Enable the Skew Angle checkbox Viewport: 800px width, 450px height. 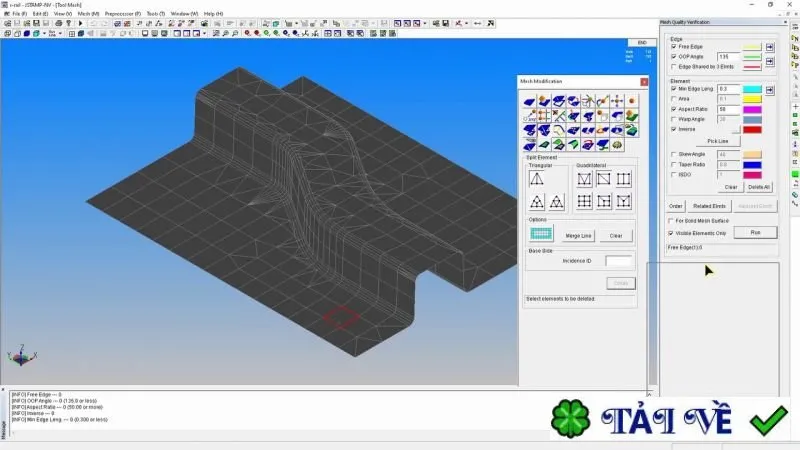(x=674, y=154)
